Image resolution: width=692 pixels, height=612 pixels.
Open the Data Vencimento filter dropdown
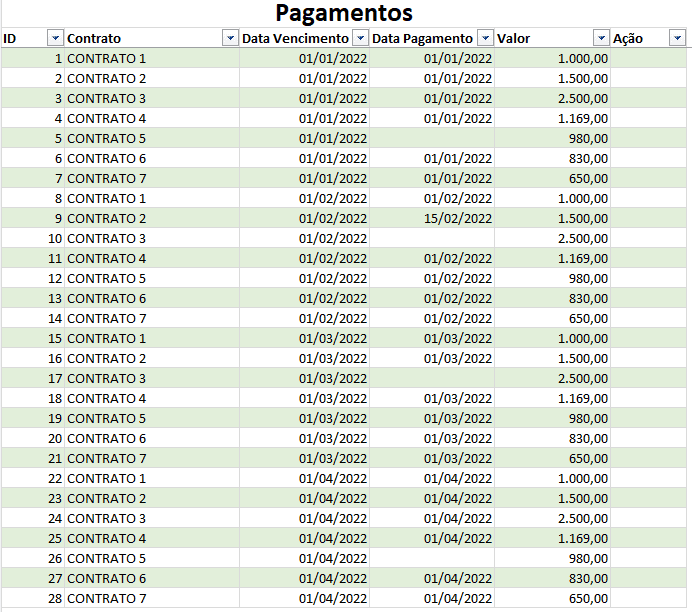(x=360, y=38)
